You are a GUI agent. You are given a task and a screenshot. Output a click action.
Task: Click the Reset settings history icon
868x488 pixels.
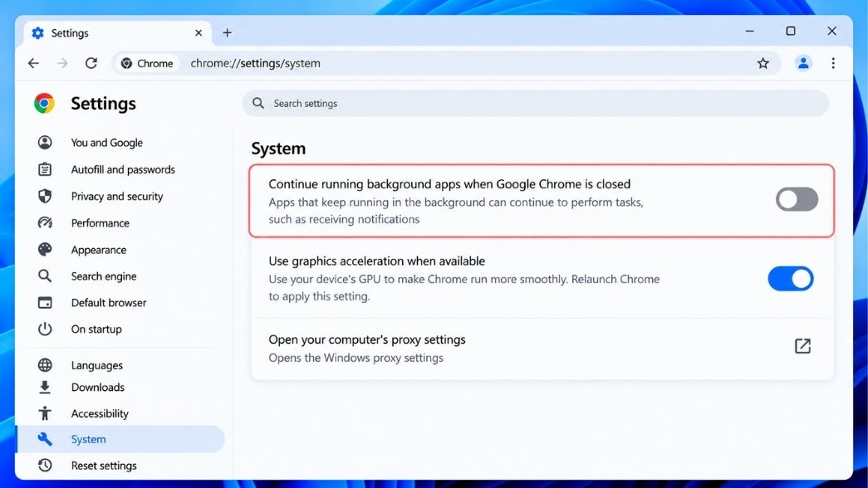[x=45, y=466]
